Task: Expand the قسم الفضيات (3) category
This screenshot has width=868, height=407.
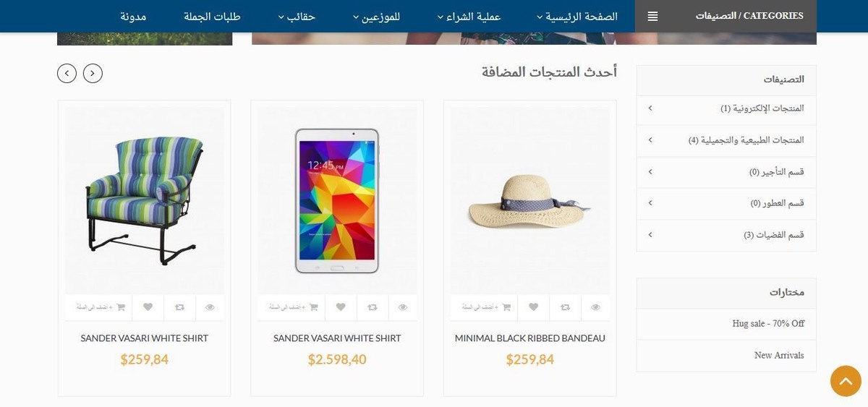Action: pos(726,235)
